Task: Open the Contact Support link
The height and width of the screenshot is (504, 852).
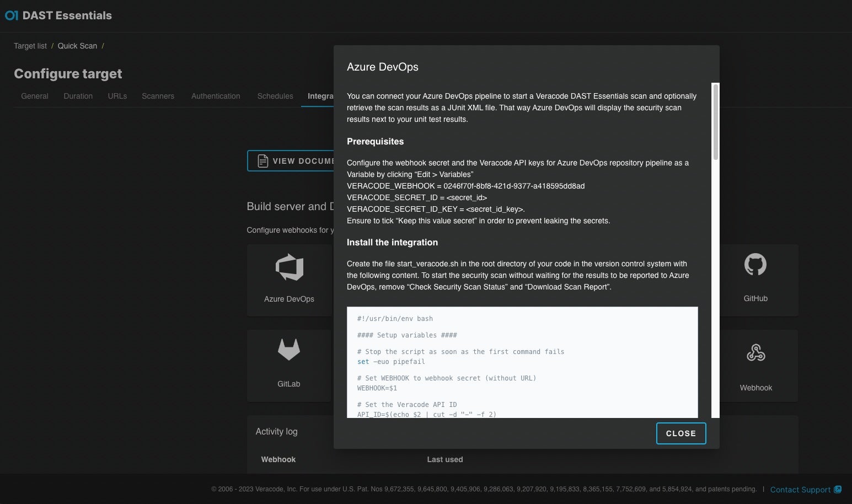Action: pyautogui.click(x=800, y=490)
